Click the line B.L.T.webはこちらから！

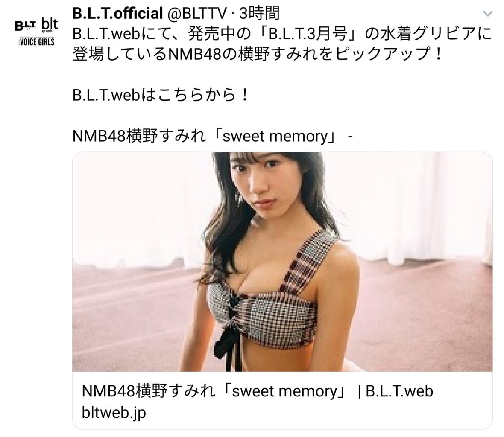click(161, 95)
